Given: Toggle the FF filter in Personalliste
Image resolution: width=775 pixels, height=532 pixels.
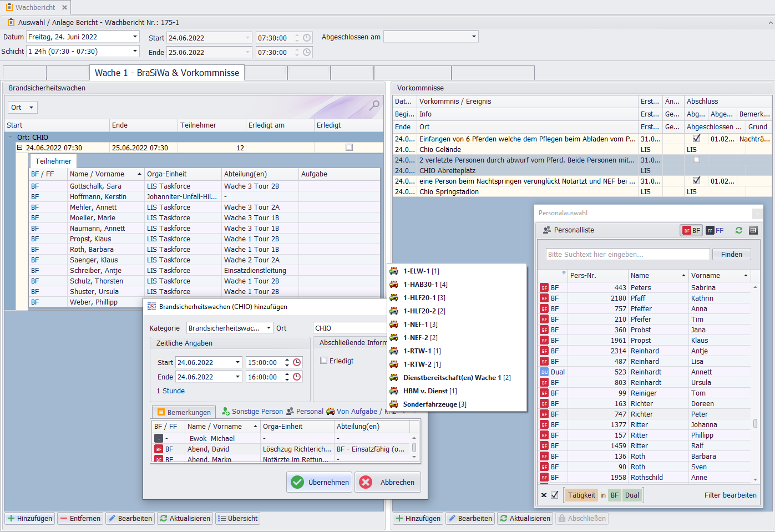Looking at the screenshot, I should click(715, 230).
